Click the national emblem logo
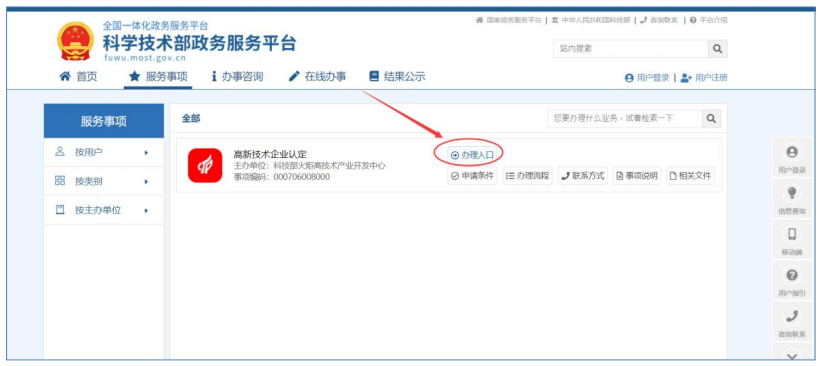The width and height of the screenshot is (821, 366). [76, 41]
